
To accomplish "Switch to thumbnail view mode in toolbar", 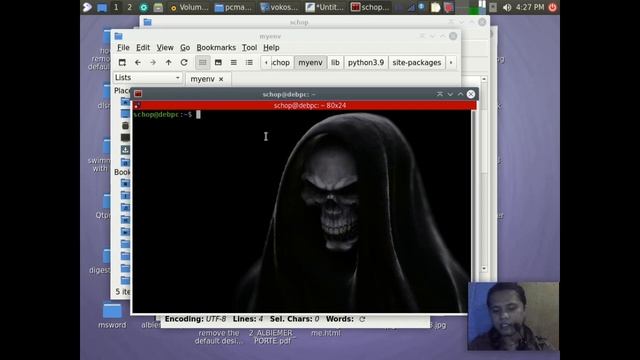I will point(218,62).
